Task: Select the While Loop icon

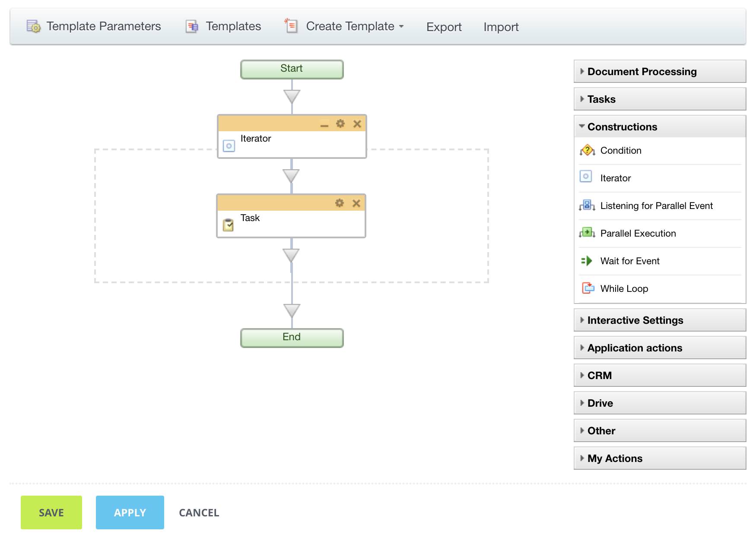Action: tap(588, 288)
